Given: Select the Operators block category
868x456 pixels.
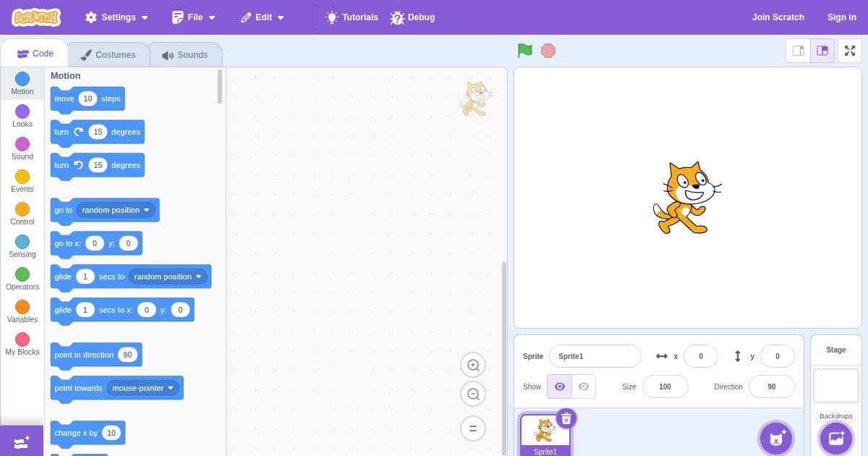Looking at the screenshot, I should tap(22, 279).
